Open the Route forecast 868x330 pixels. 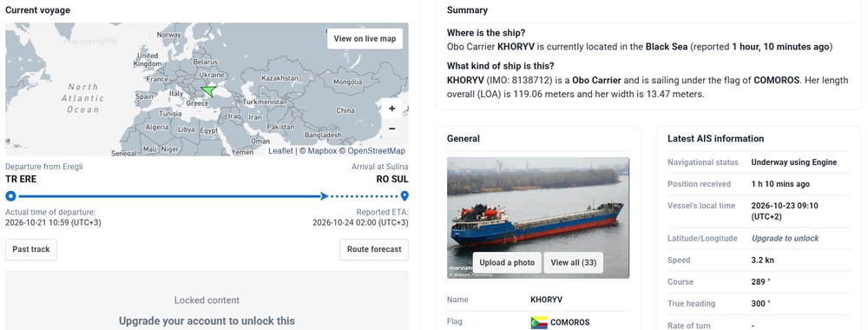[x=374, y=249]
